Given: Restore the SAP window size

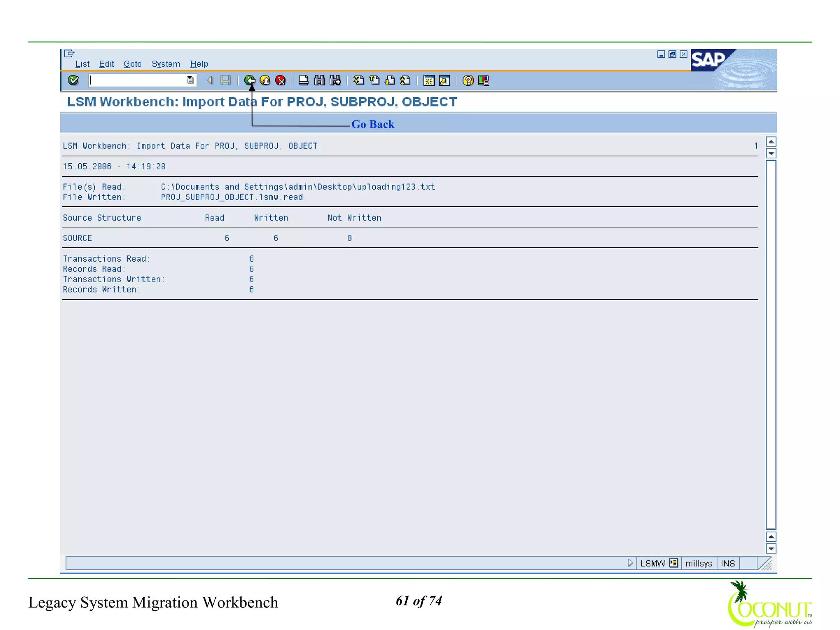Looking at the screenshot, I should click(x=672, y=54).
